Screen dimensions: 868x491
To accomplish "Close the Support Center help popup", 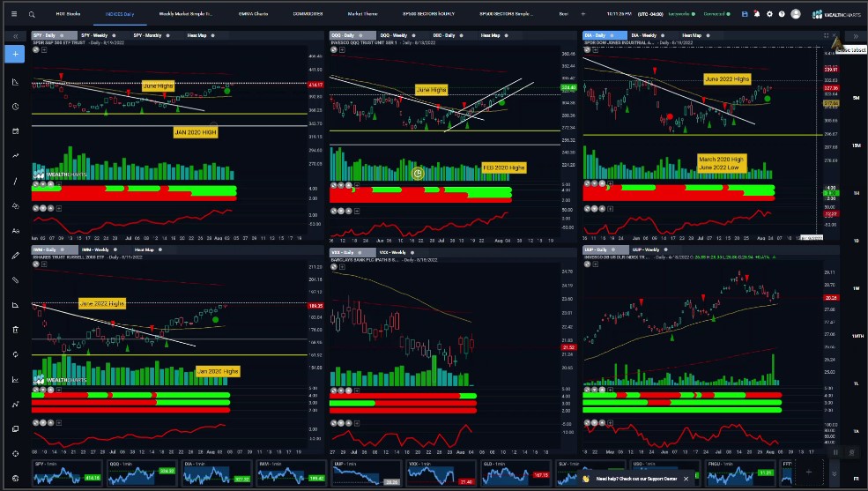I will pos(686,479).
